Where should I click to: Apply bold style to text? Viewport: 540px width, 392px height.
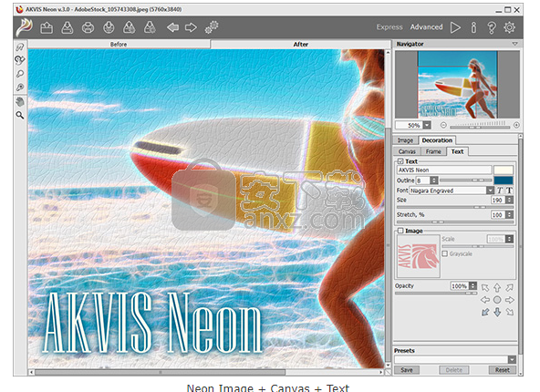[509, 191]
